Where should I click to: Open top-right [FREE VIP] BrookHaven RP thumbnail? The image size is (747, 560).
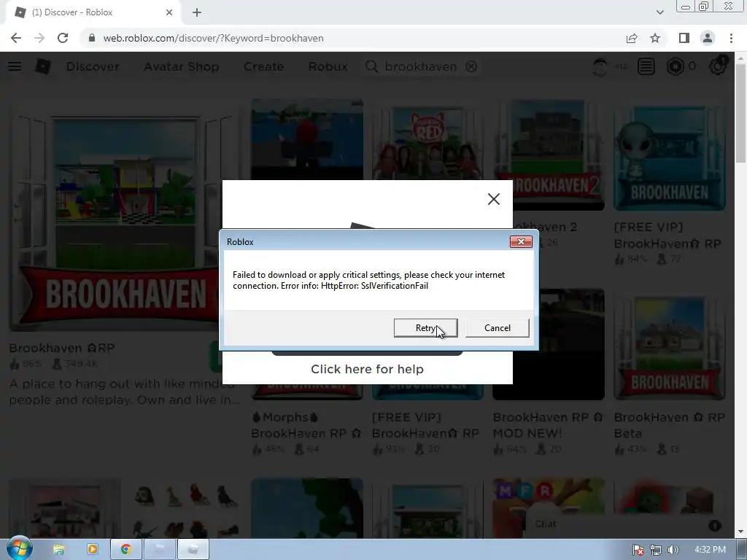click(670, 155)
